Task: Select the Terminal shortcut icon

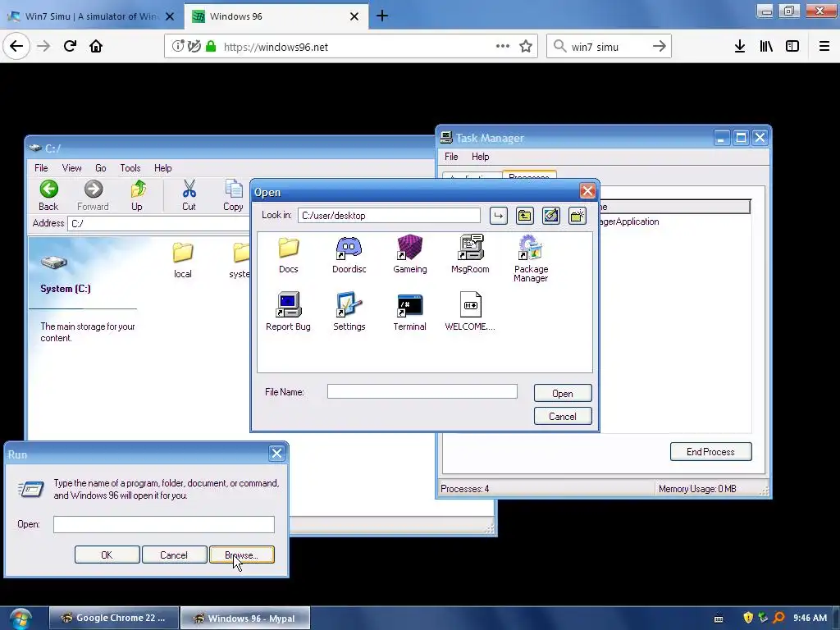Action: [x=410, y=312]
